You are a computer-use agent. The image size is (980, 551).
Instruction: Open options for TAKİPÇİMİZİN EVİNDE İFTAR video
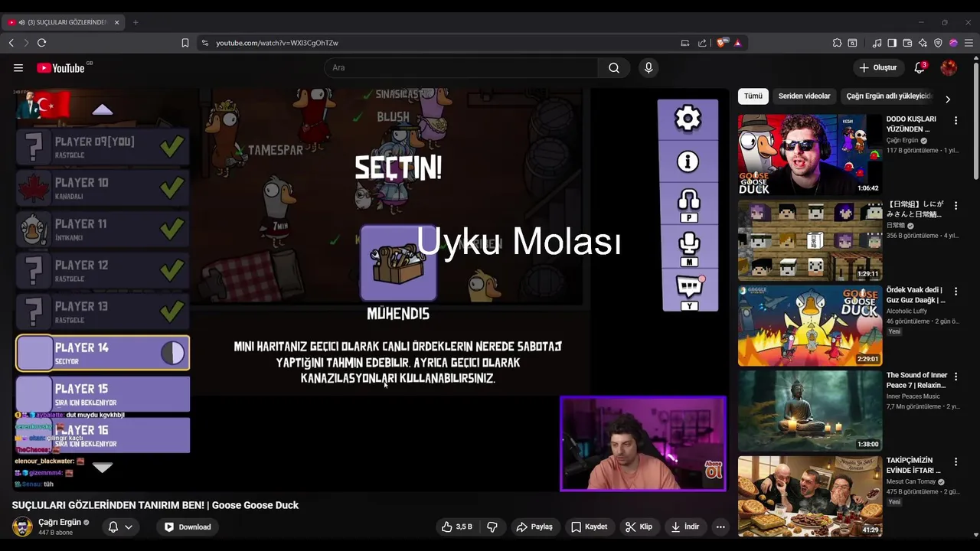coord(955,462)
